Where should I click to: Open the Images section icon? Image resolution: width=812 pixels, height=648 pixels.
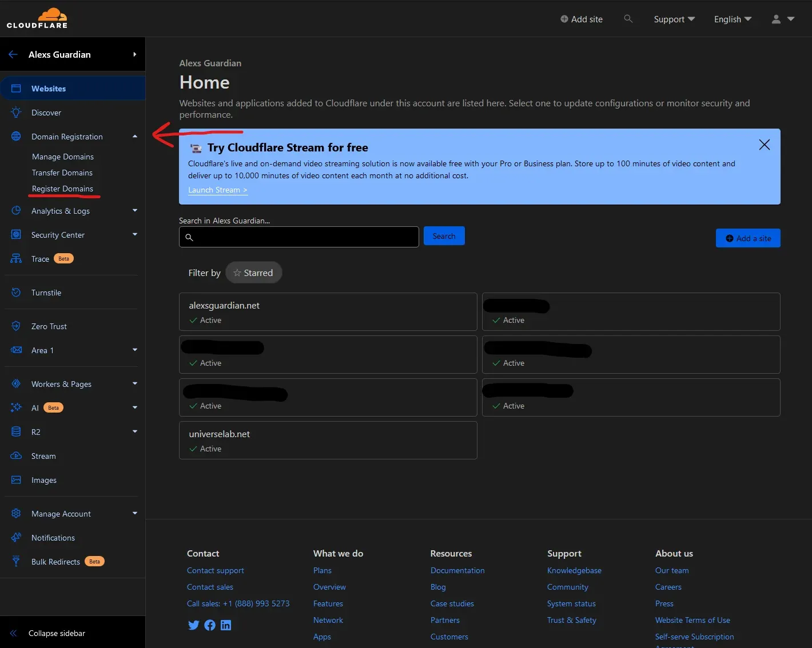(x=15, y=480)
